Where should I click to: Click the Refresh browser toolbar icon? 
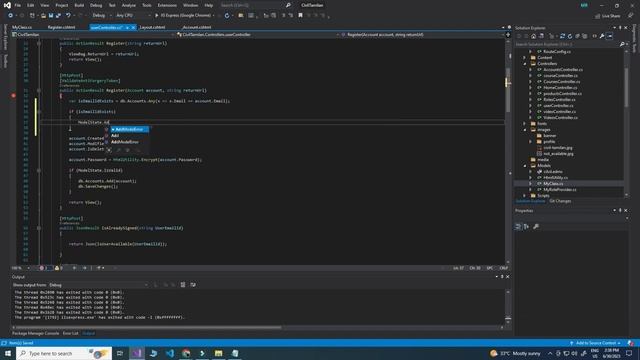[x=227, y=16]
